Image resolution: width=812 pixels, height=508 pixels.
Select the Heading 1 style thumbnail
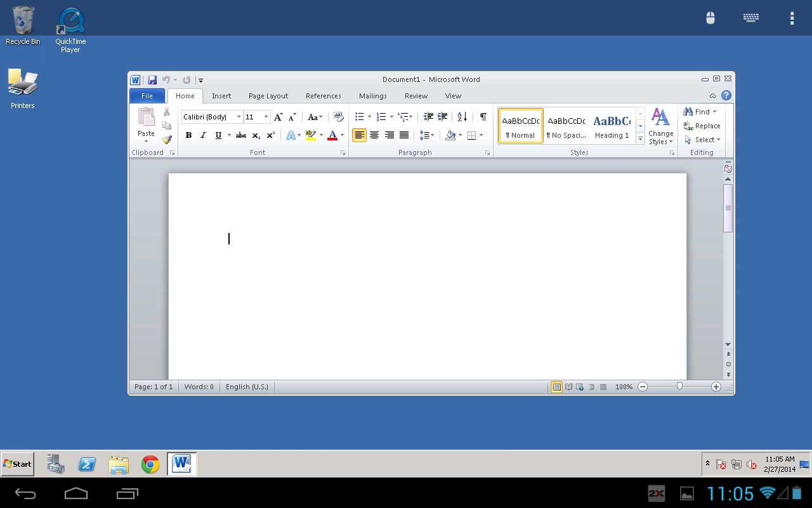point(612,126)
